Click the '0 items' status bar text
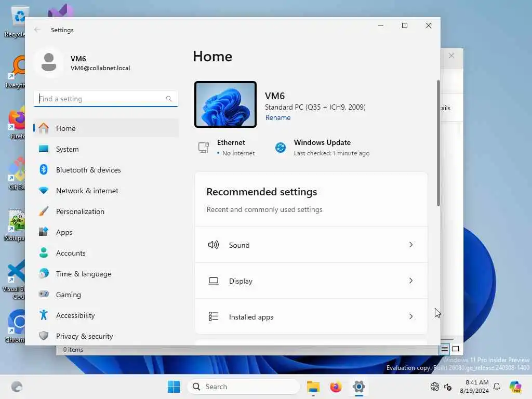 [x=73, y=350]
